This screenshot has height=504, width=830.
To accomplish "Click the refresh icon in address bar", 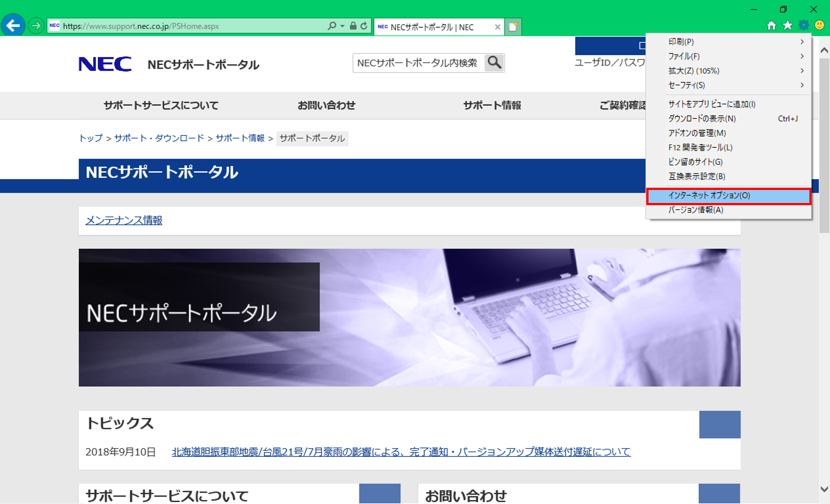I will coord(364,26).
